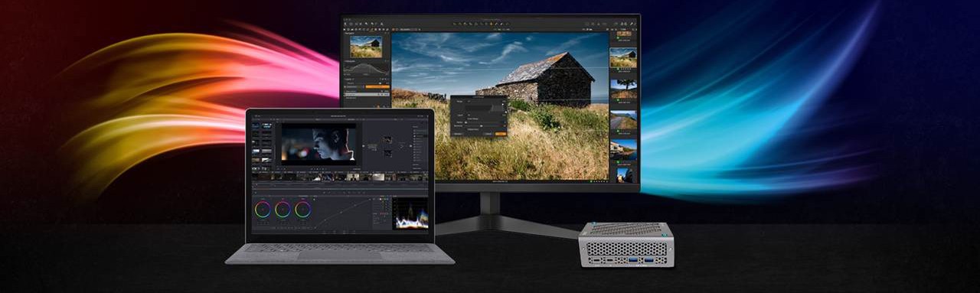
Task: Click the navigator preview thumbnail in photo editor
Action: click(x=366, y=47)
